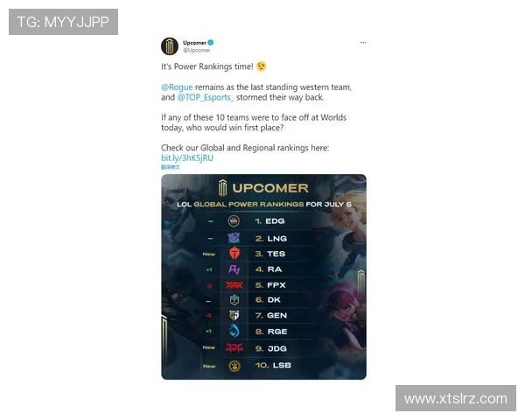Follow the bit.ly/3hK5jRU link
Image resolution: width=525 pixels, height=420 pixels.
click(x=187, y=158)
